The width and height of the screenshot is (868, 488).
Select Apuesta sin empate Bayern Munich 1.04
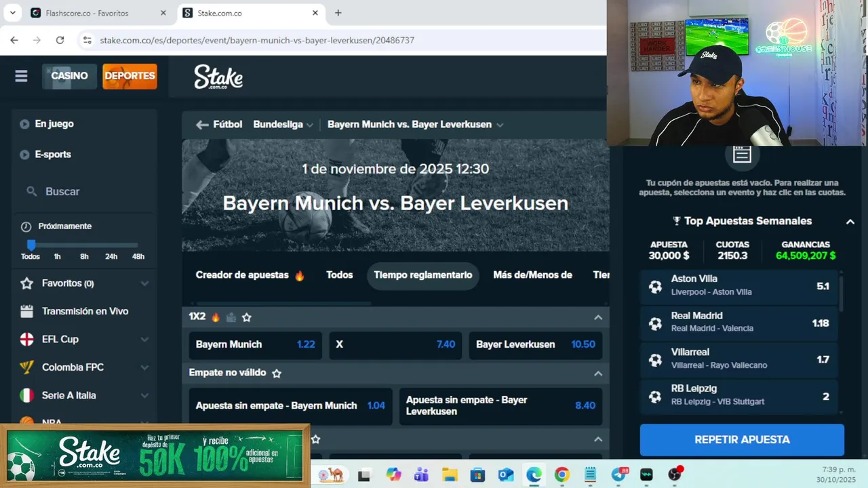[290, 406]
